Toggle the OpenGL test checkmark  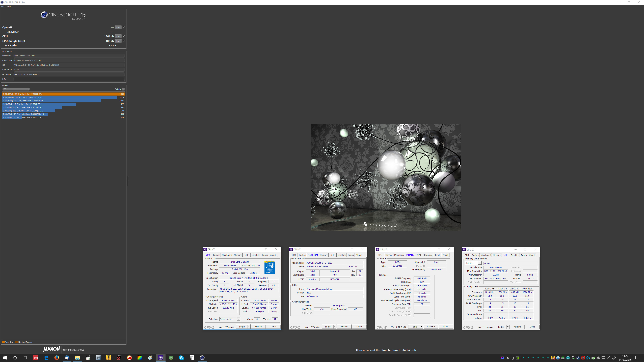click(124, 27)
